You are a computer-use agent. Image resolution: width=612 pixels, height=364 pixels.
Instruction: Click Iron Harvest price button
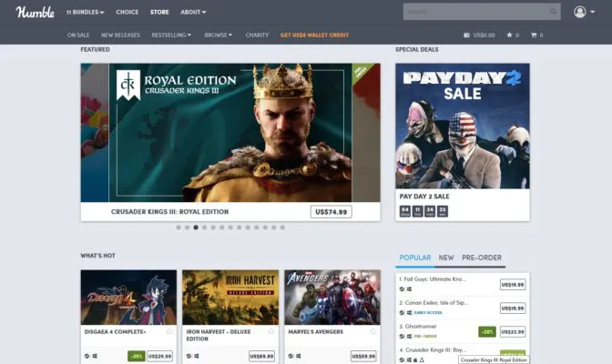[x=261, y=356]
